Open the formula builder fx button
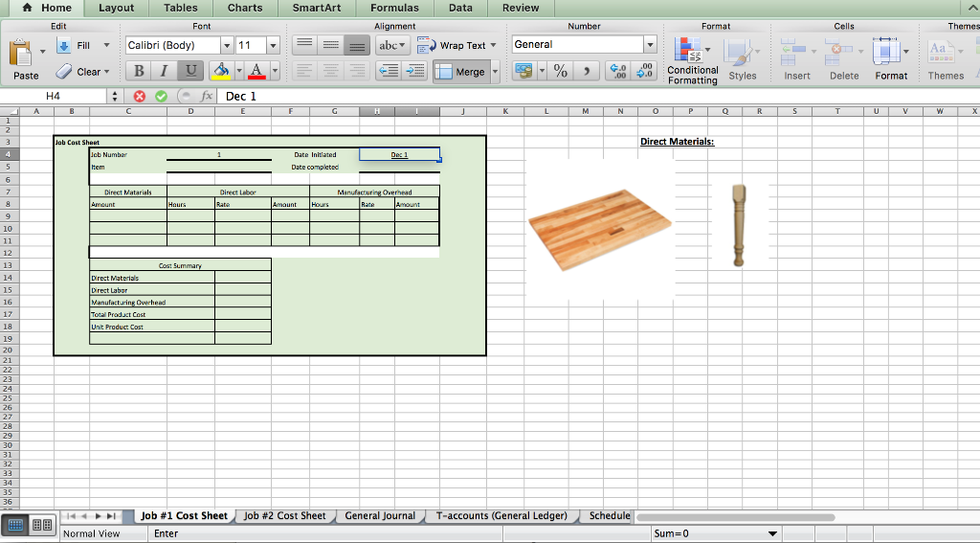 click(206, 97)
